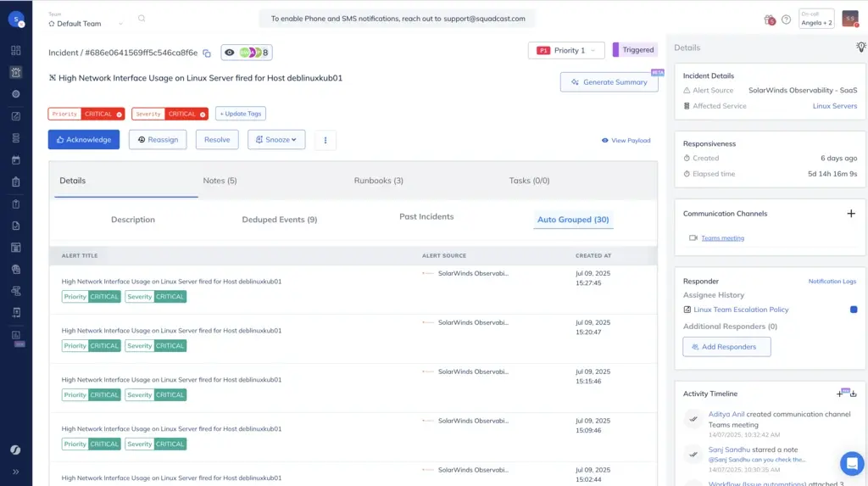Open the Linux Servers service link
868x486 pixels.
point(834,106)
